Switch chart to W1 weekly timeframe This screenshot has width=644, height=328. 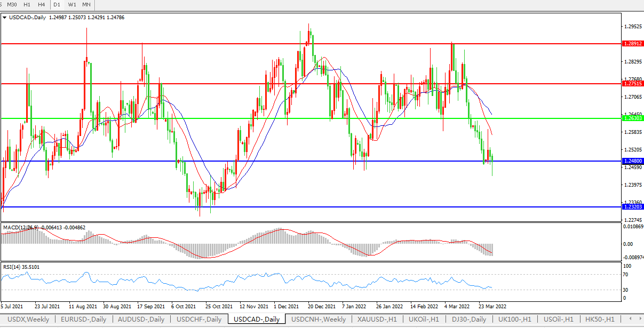point(71,5)
